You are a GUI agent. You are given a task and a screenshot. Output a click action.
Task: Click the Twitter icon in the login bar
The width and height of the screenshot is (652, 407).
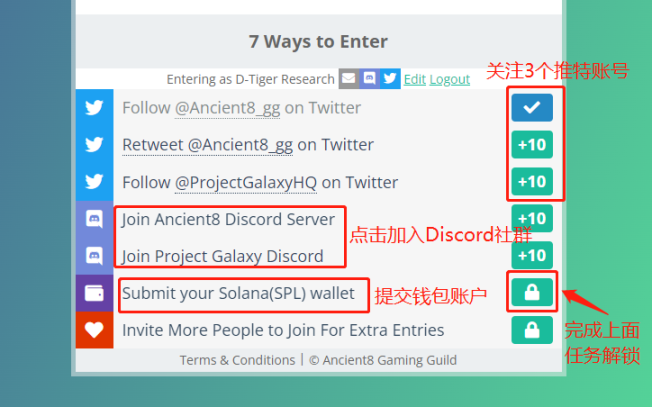(x=390, y=79)
